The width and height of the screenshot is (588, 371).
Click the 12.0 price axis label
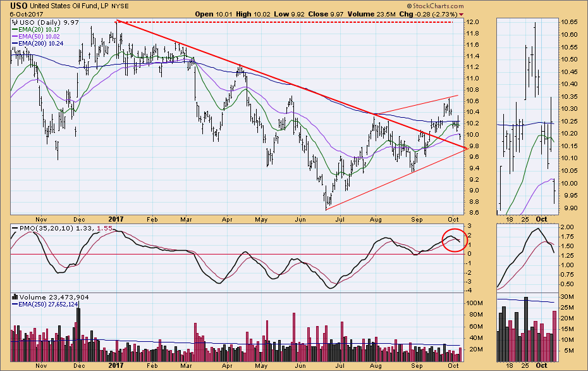click(x=472, y=22)
